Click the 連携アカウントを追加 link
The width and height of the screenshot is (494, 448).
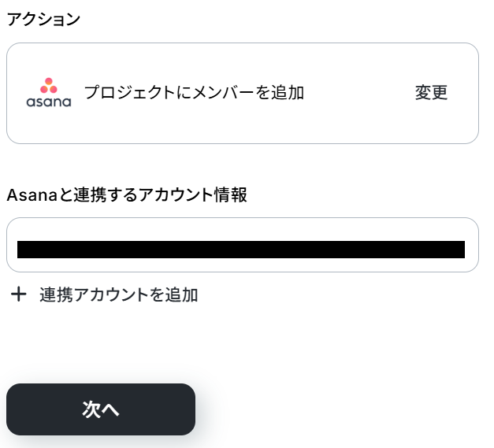pyautogui.click(x=118, y=295)
